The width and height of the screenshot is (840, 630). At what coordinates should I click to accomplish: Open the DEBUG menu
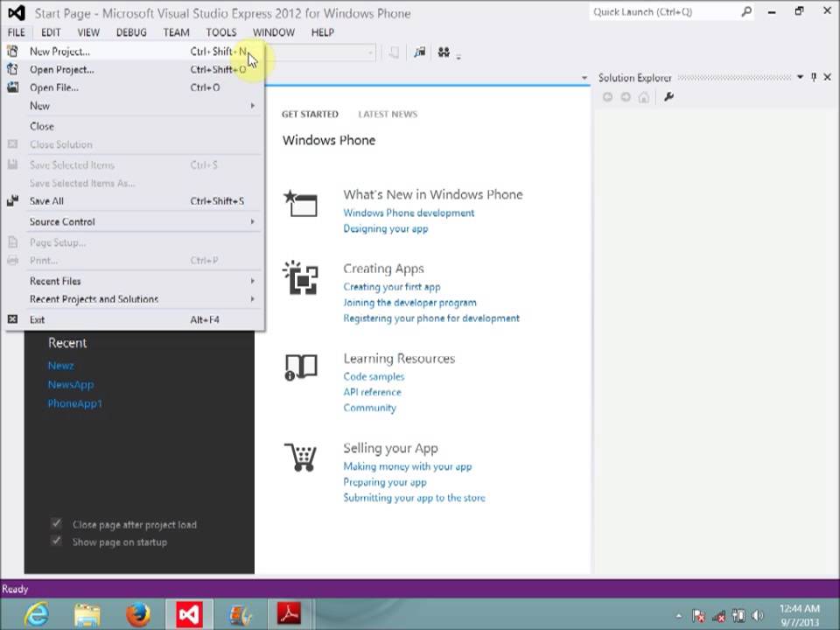tap(131, 32)
